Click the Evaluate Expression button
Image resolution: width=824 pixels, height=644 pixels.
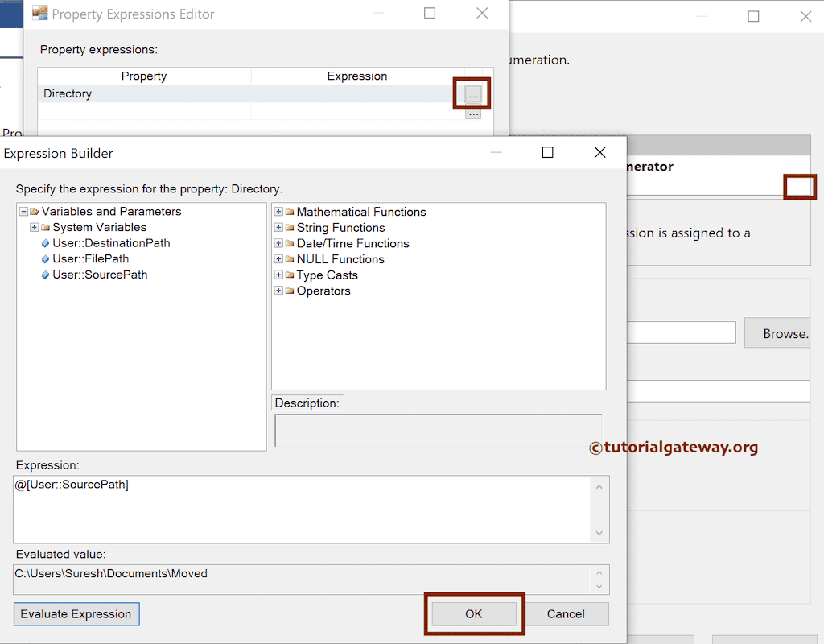pyautogui.click(x=76, y=613)
